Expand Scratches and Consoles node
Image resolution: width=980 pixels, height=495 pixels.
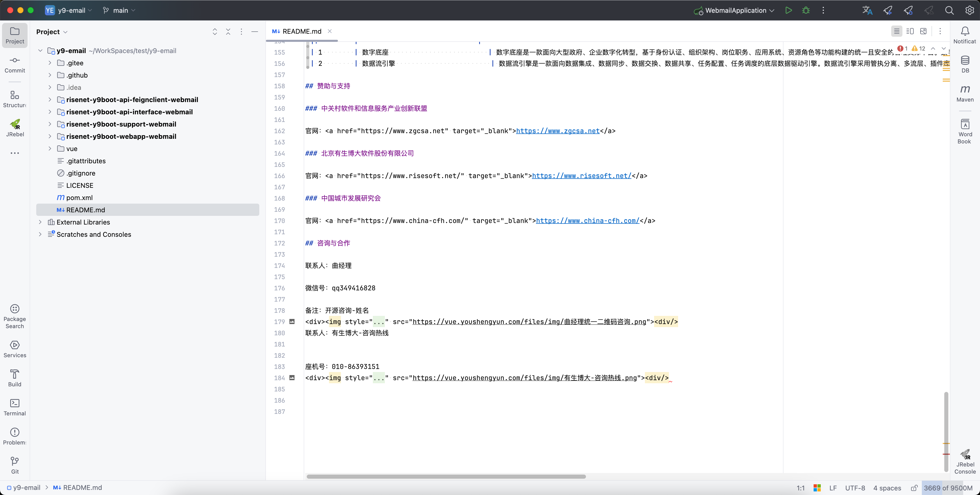(x=40, y=234)
